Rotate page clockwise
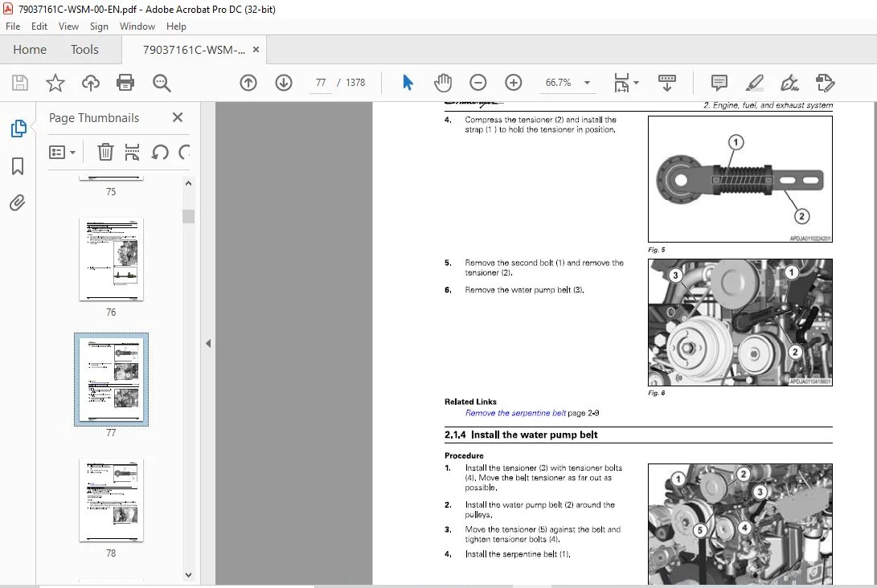 click(183, 152)
